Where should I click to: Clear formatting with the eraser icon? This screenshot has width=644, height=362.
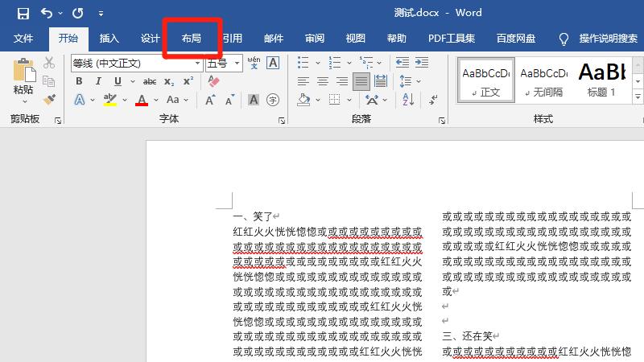pos(214,80)
